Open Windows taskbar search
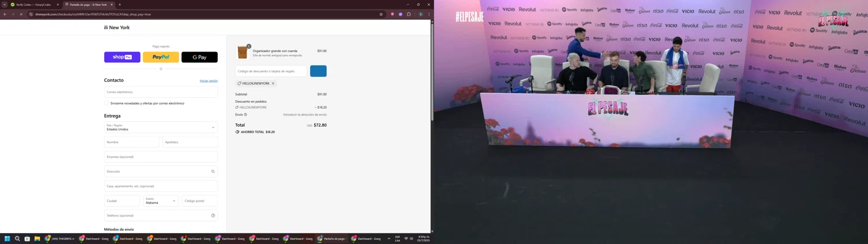Screen dimensions: 868x244 pos(17,238)
